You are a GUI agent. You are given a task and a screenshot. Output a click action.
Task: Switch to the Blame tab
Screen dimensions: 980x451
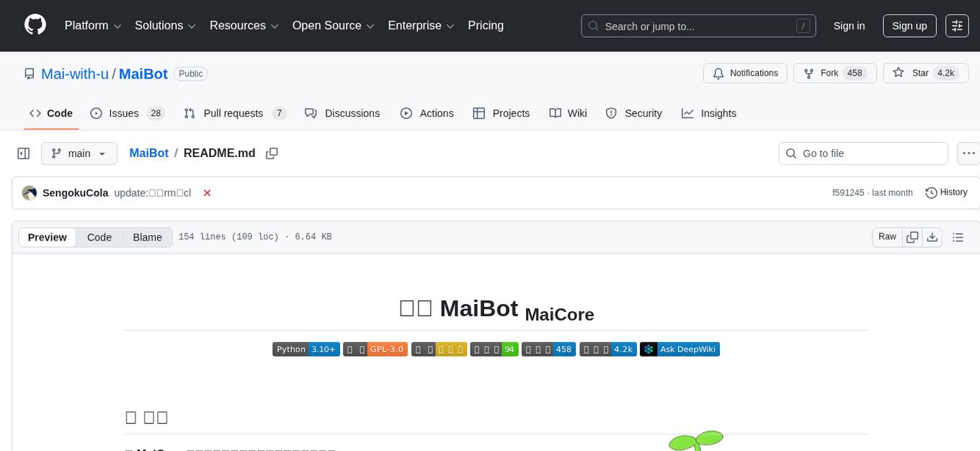tap(147, 237)
